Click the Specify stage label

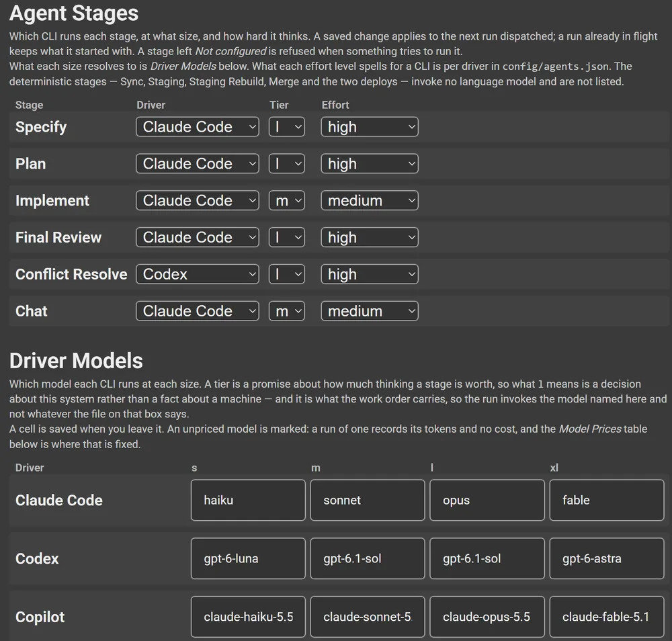pos(41,127)
